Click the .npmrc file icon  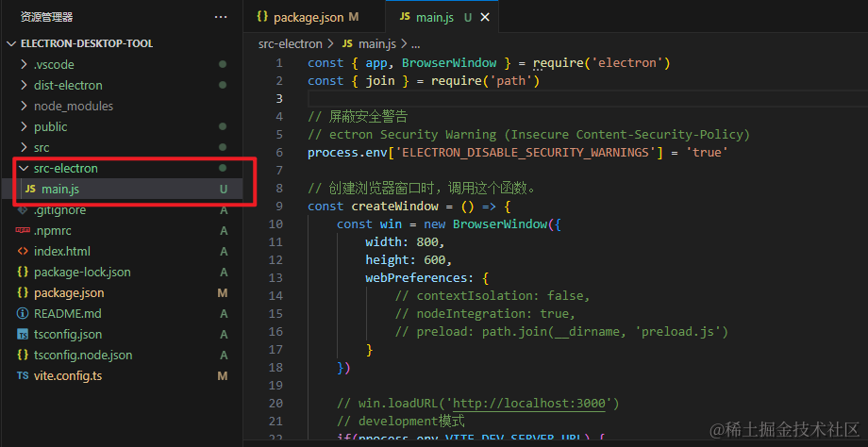[x=23, y=231]
